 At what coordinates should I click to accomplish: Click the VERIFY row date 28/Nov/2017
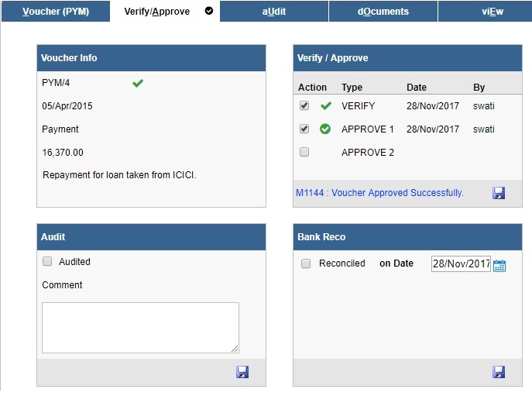click(433, 106)
